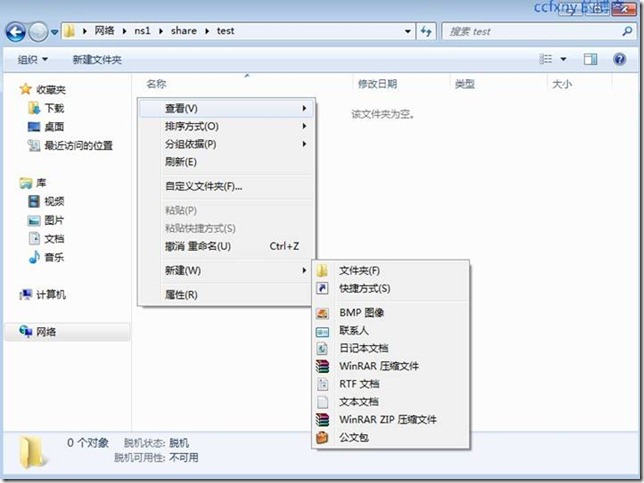Choose 自定义文件夹(F)... from context menu
The height and width of the screenshot is (483, 644).
pyautogui.click(x=227, y=186)
